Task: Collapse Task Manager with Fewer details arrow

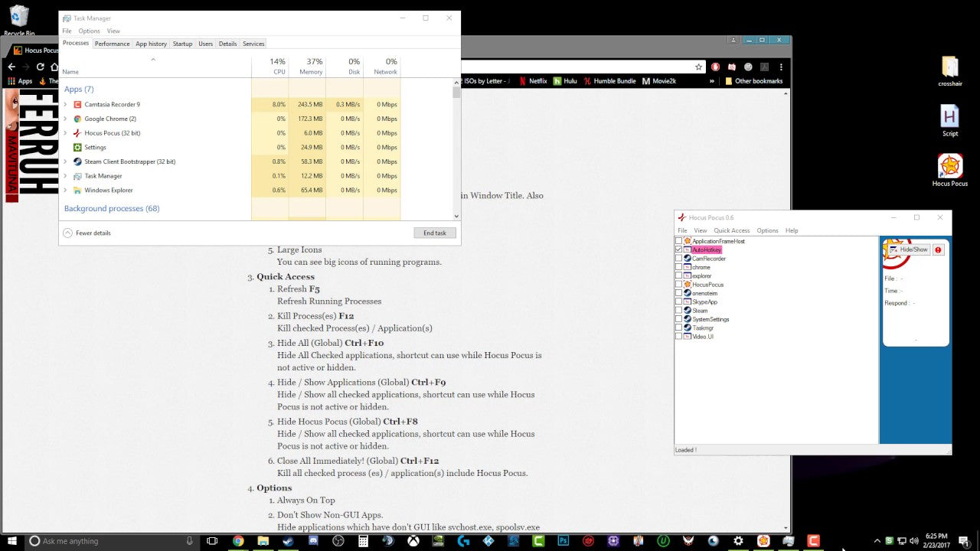Action: pos(67,233)
